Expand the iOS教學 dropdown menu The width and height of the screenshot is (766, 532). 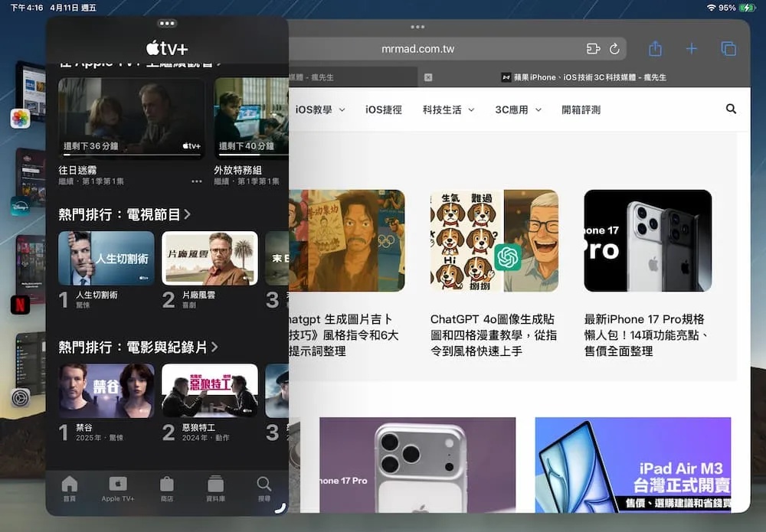(x=320, y=109)
